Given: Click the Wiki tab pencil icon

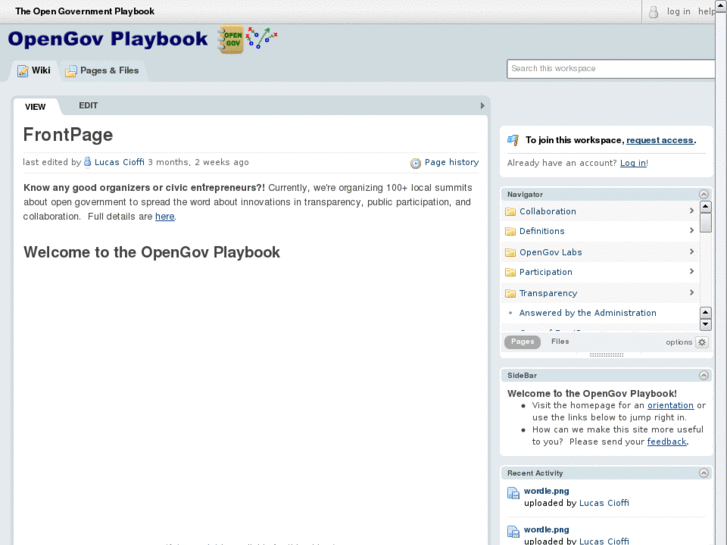Looking at the screenshot, I should click(x=22, y=71).
